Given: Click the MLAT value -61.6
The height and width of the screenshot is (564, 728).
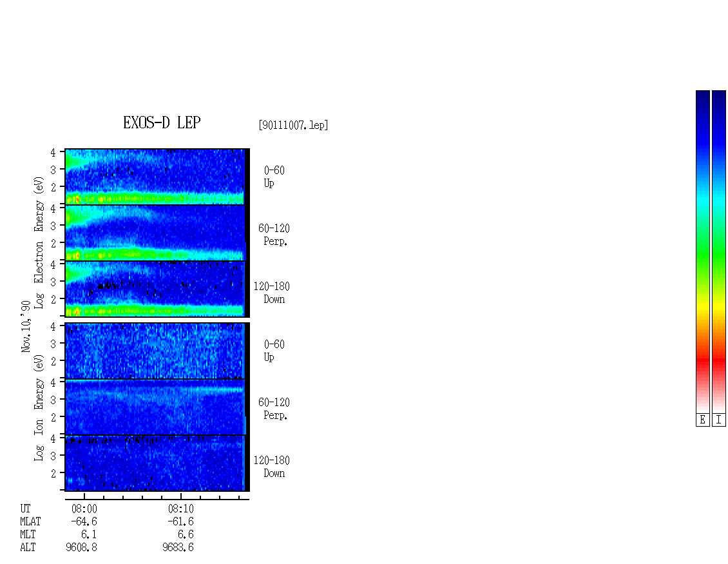Looking at the screenshot, I should (x=180, y=521).
